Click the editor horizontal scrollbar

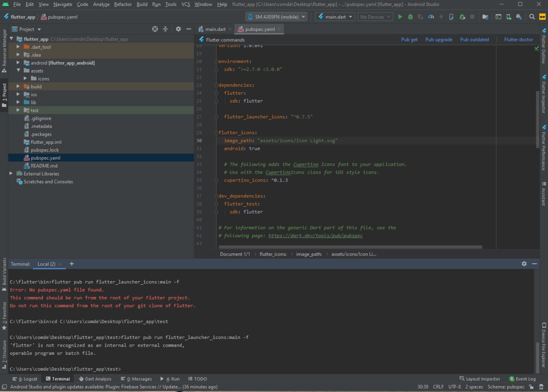pos(350,247)
